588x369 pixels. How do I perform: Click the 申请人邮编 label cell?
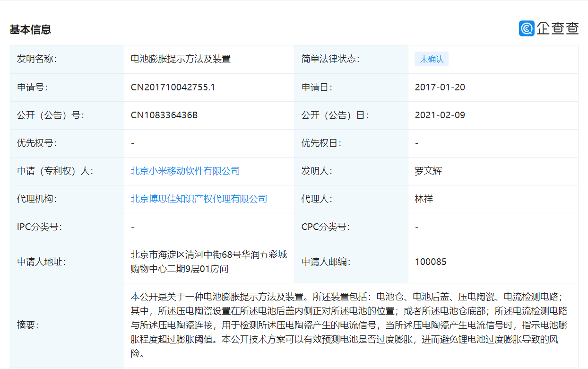[351, 262]
